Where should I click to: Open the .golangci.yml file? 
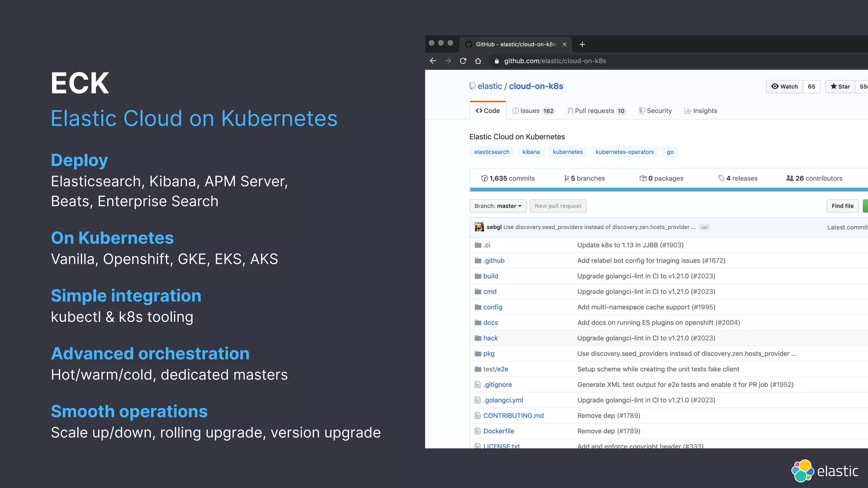[x=503, y=400]
